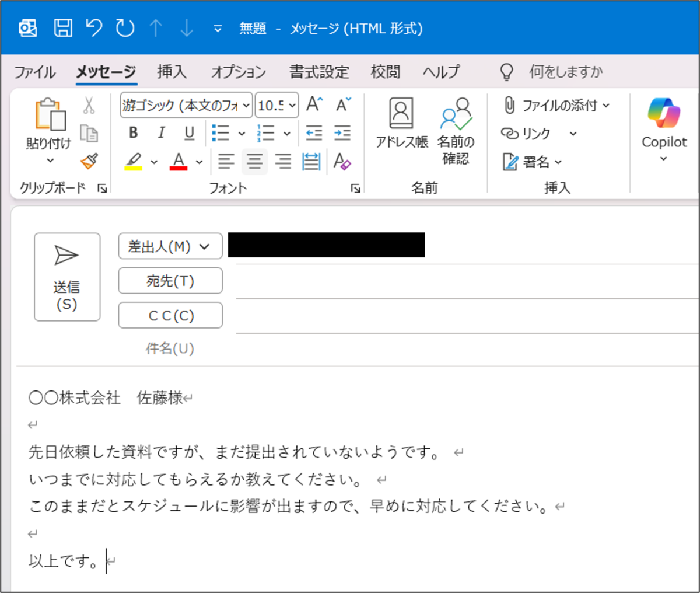
Task: Clear all formatting with eraser A
Action: (342, 161)
